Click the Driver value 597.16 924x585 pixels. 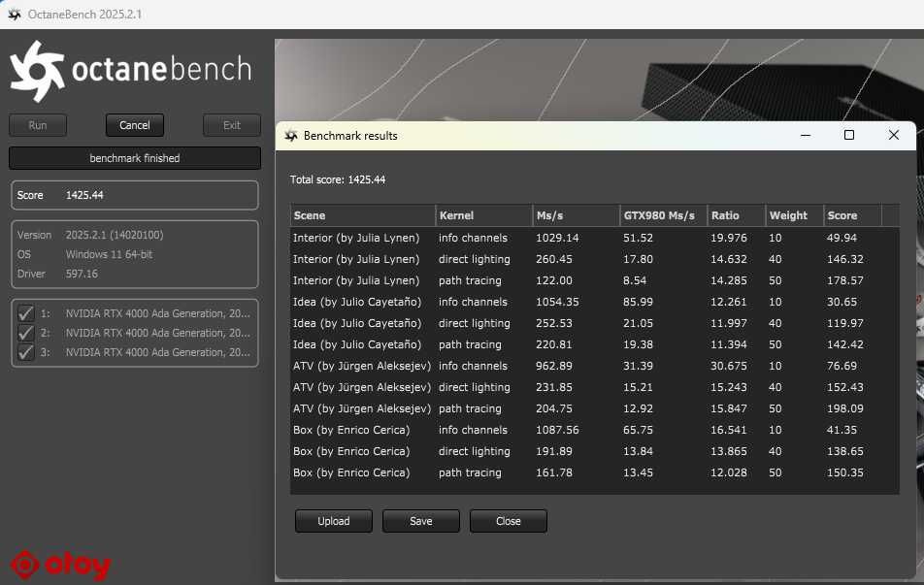tap(82, 274)
